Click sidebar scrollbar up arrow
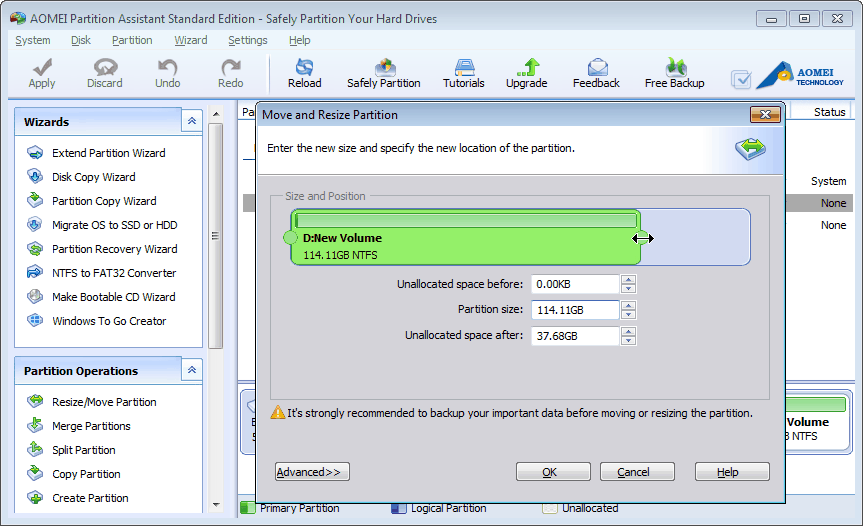The height and width of the screenshot is (526, 863). (216, 114)
